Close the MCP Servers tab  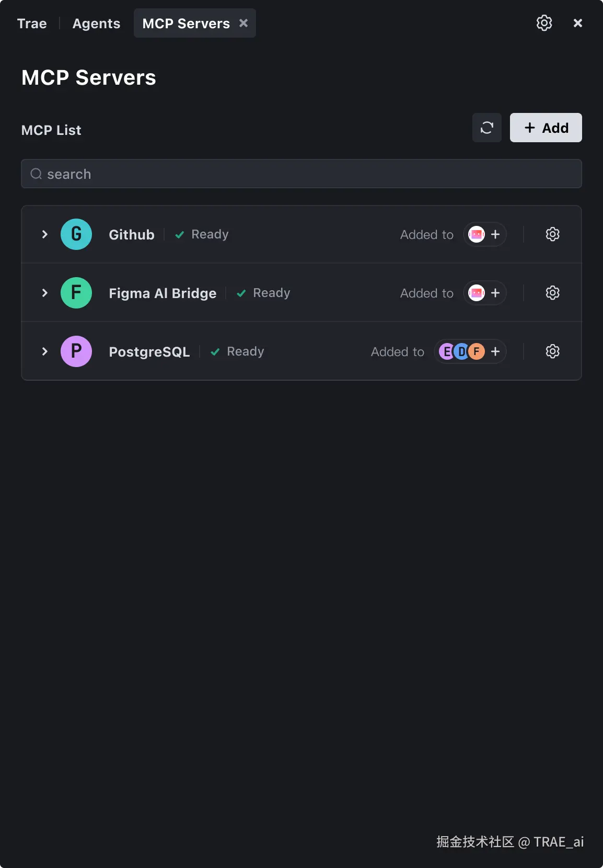[243, 23]
